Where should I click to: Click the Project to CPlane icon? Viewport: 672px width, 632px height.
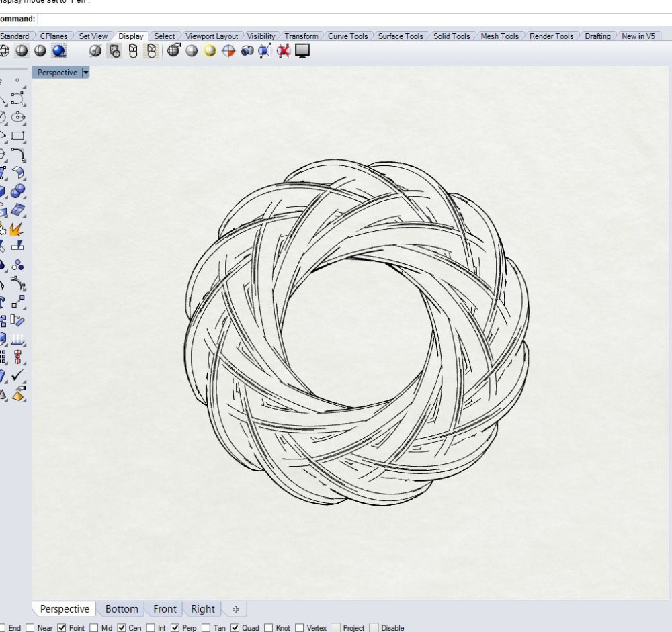17,338
